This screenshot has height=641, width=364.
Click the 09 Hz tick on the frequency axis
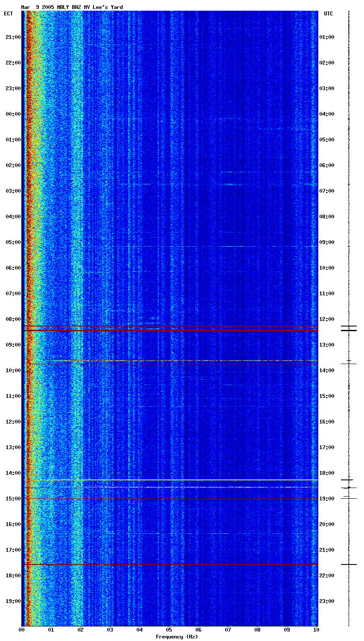(287, 630)
